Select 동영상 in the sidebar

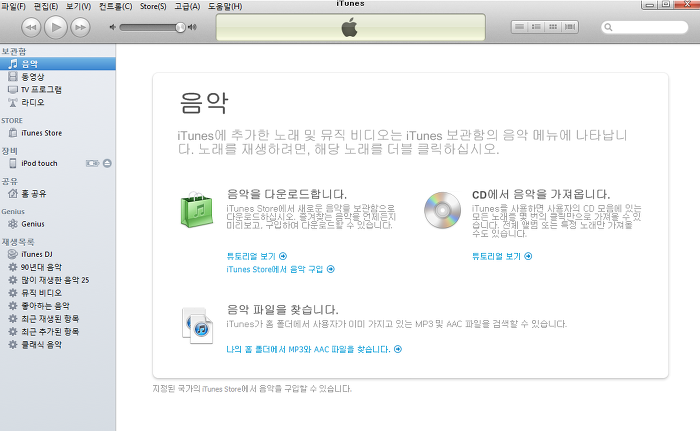(x=58, y=77)
